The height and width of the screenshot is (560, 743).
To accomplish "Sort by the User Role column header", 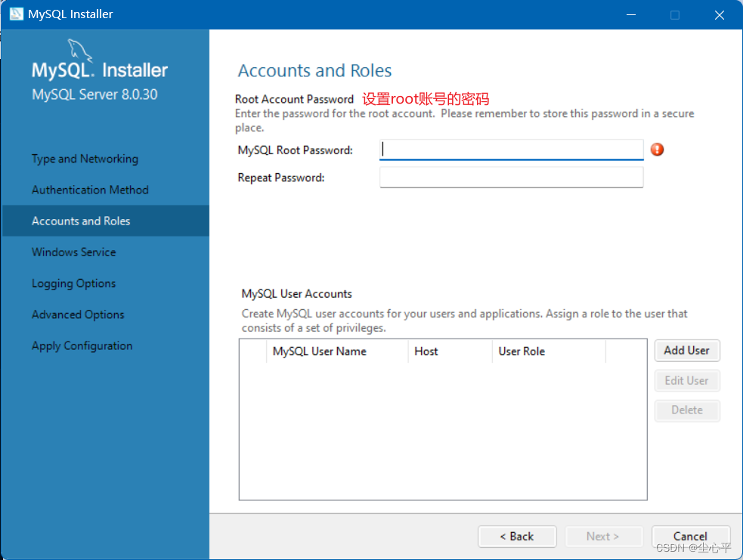I will [550, 351].
